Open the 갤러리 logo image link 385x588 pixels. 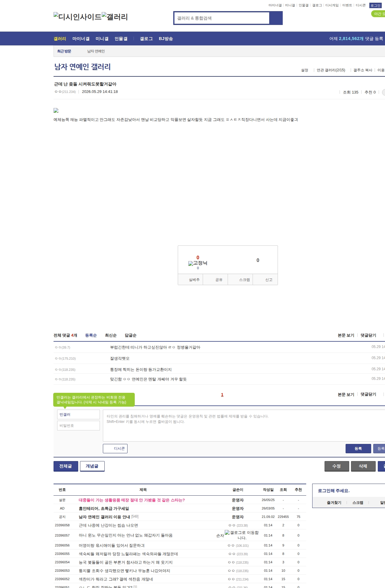[x=115, y=17]
